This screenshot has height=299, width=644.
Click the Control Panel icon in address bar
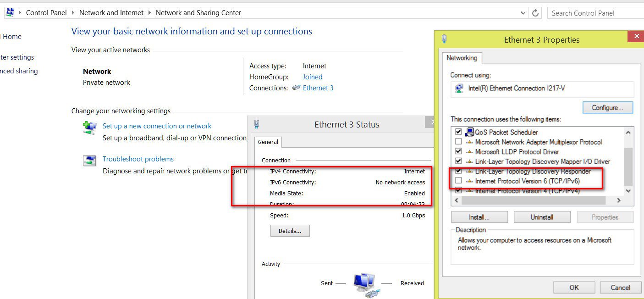(10, 13)
